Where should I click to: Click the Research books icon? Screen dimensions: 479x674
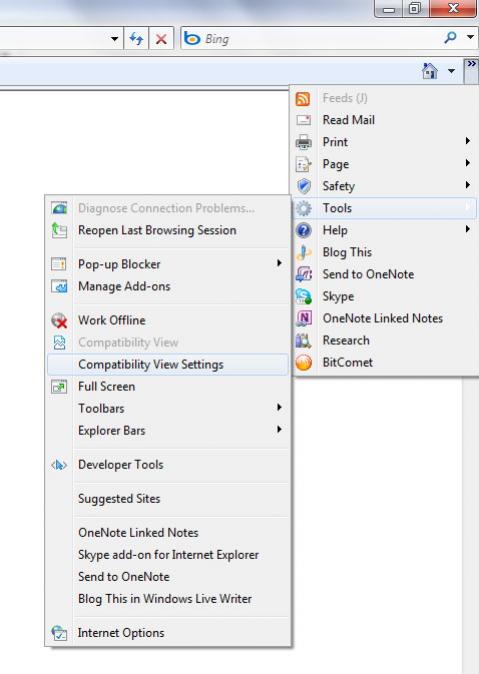(x=304, y=340)
